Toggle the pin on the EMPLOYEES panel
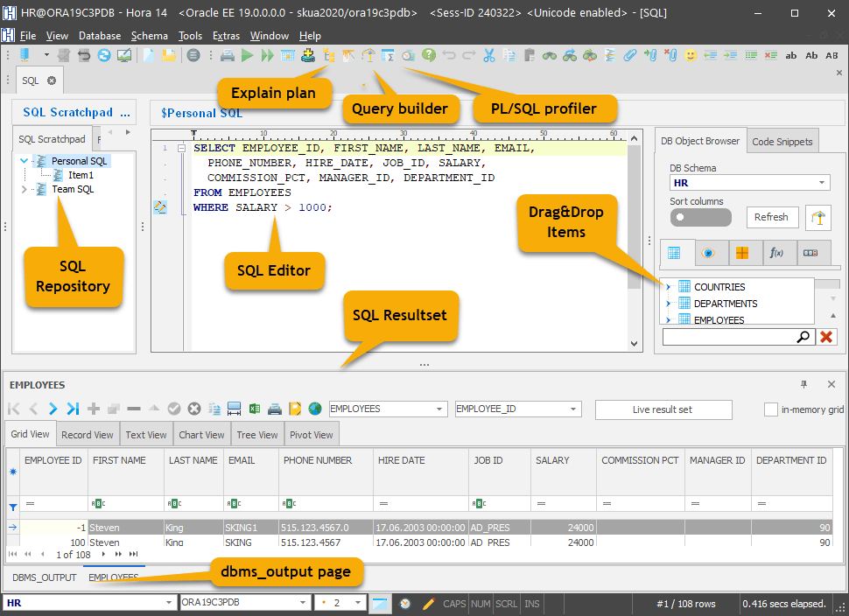This screenshot has width=849, height=616. pos(803,384)
